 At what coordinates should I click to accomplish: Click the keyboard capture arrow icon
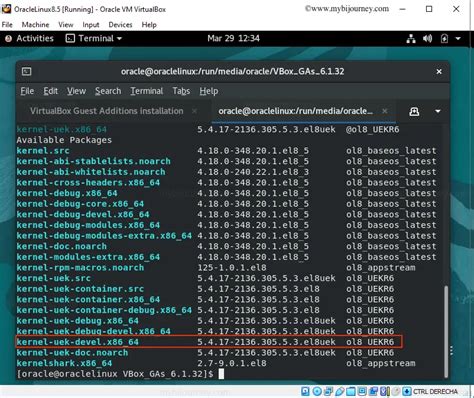(407, 391)
